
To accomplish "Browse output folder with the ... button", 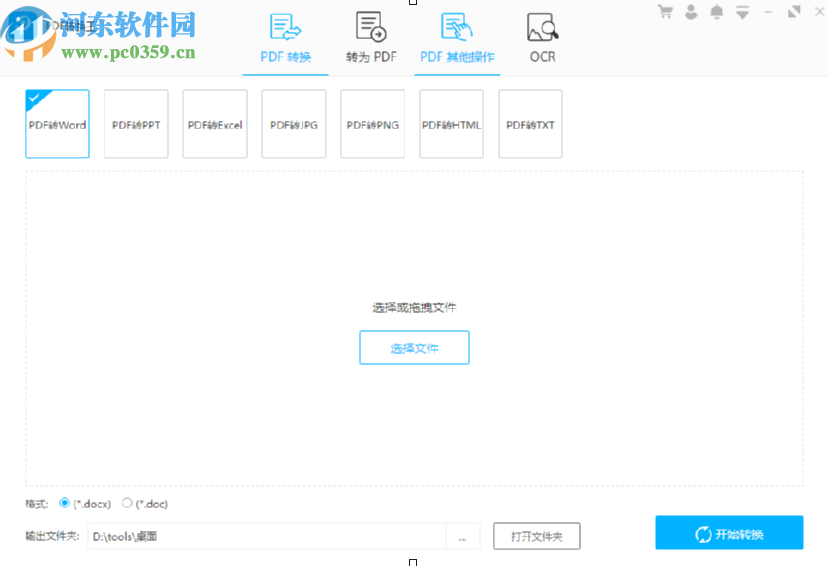I will 463,536.
